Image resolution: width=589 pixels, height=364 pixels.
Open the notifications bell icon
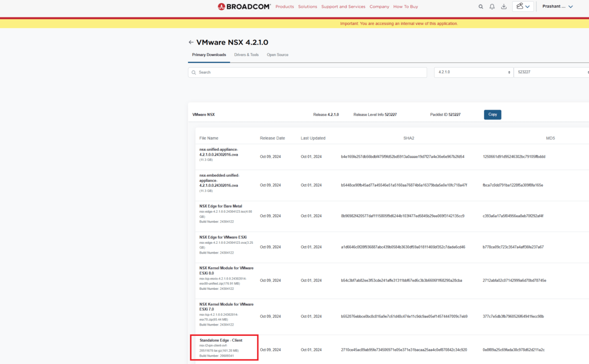[x=492, y=6]
